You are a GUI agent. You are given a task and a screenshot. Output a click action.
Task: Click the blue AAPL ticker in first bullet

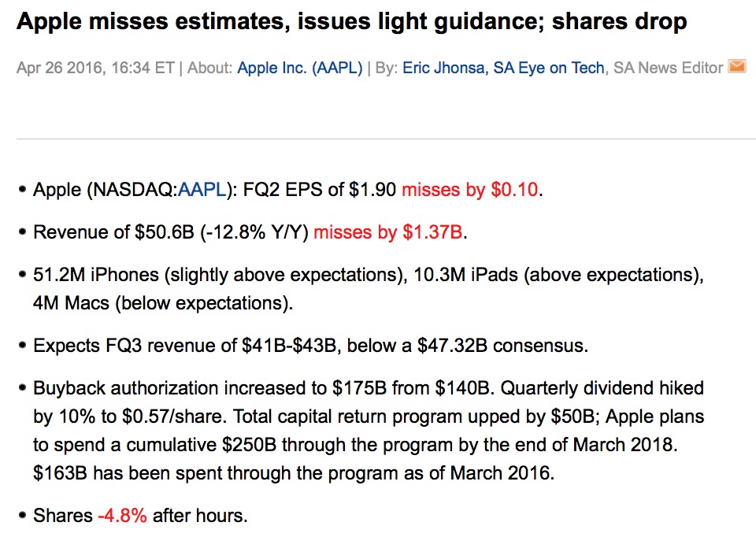click(x=202, y=190)
